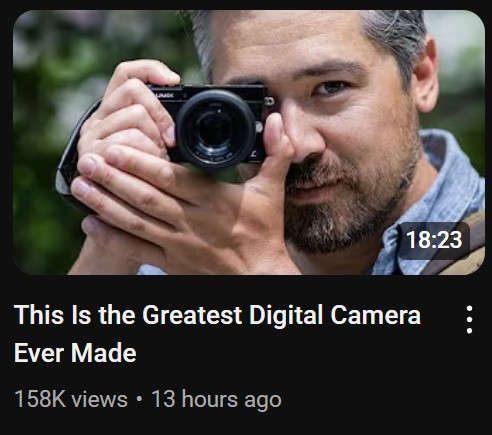The image size is (492, 435).
Task: Click the LUMIX logo on the camera
Action: (164, 95)
